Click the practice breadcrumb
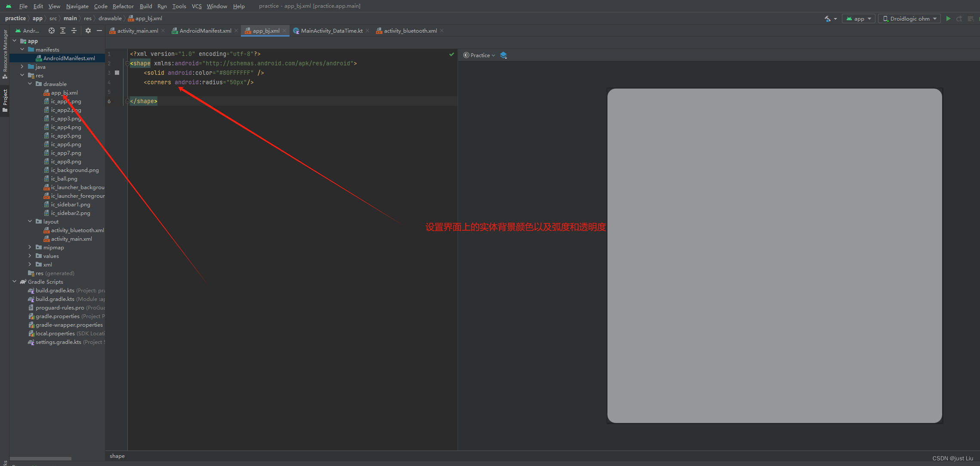 [15, 18]
